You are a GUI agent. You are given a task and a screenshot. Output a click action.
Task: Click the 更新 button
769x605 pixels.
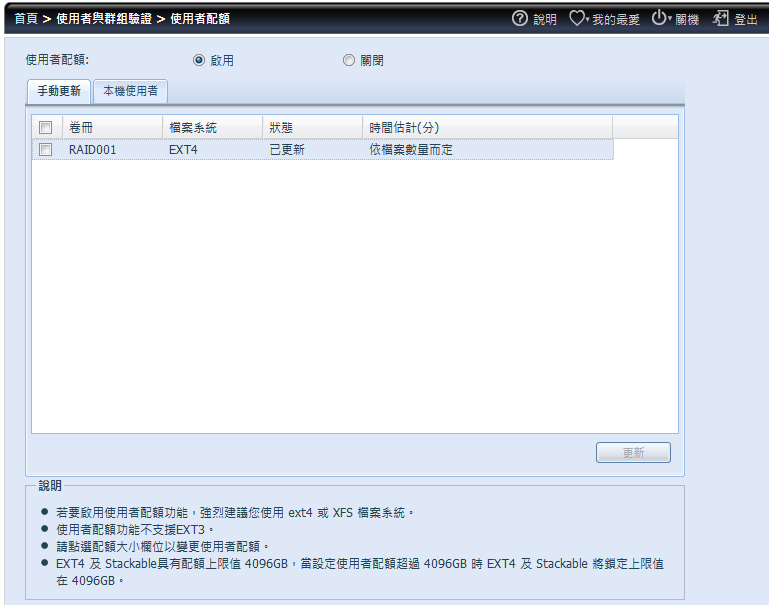point(633,453)
